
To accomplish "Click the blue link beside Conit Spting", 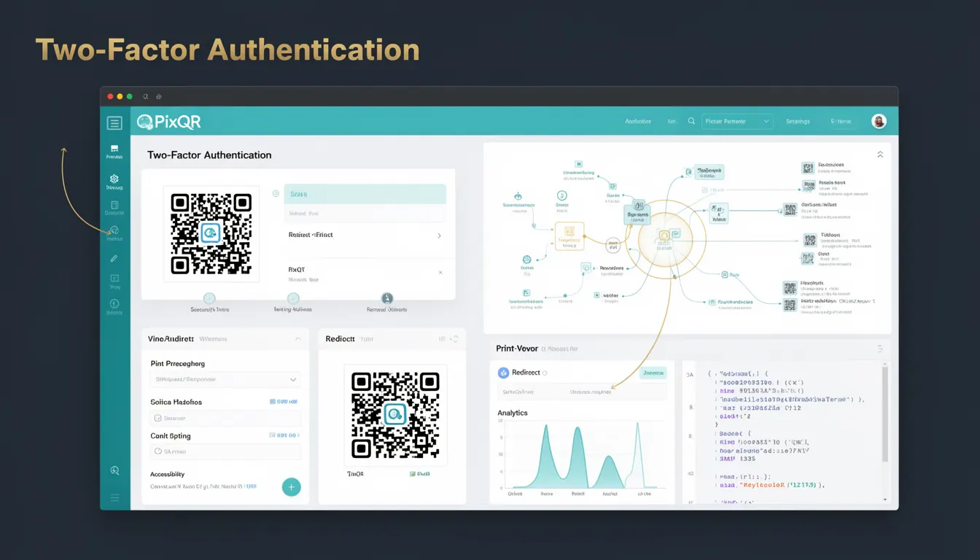I will tap(284, 435).
